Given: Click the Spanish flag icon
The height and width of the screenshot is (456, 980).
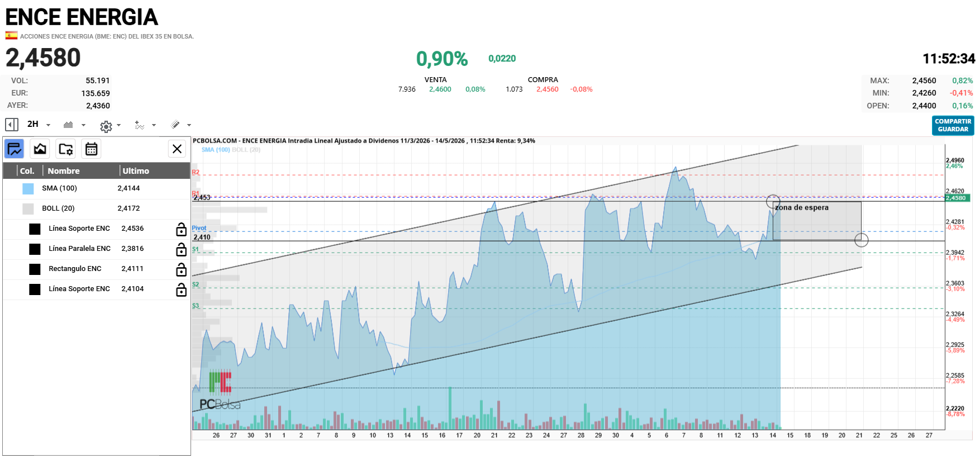Looking at the screenshot, I should click(x=11, y=35).
